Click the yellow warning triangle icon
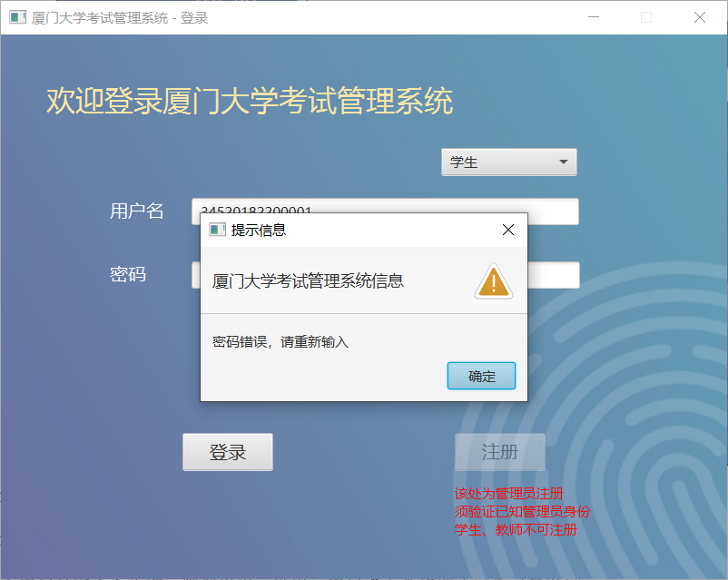 (493, 281)
